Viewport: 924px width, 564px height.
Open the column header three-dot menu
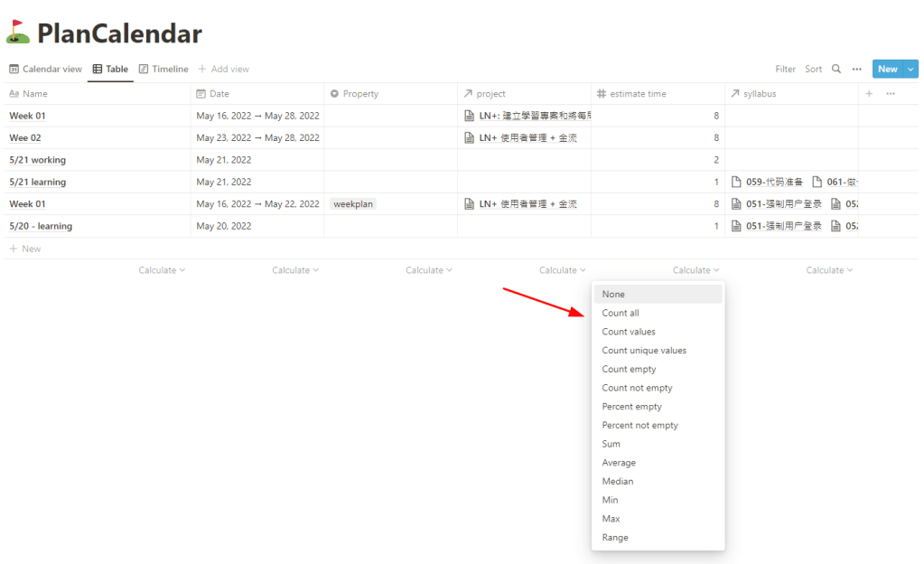[891, 93]
